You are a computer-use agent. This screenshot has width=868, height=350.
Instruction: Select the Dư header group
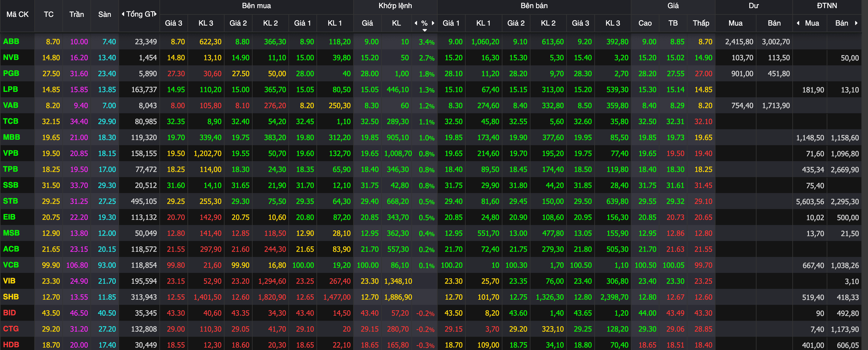[753, 6]
